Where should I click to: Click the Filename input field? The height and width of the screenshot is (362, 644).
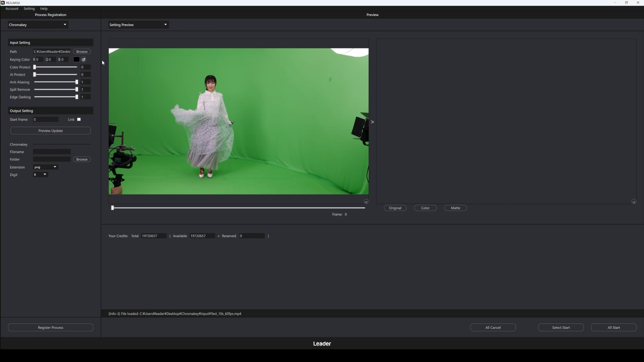(x=52, y=152)
